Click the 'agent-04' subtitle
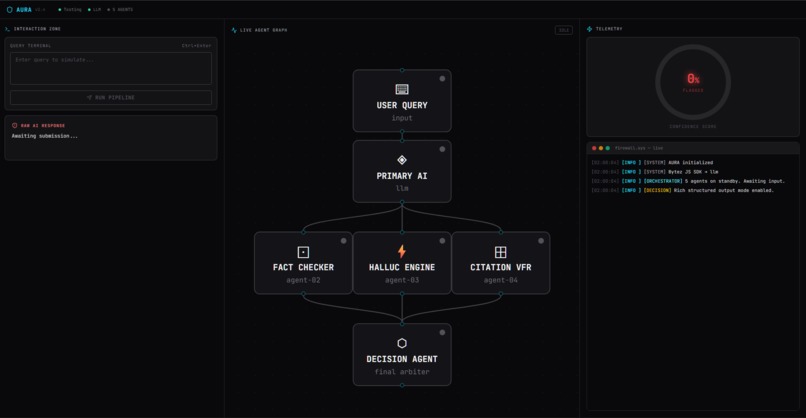The width and height of the screenshot is (806, 418). (x=501, y=280)
